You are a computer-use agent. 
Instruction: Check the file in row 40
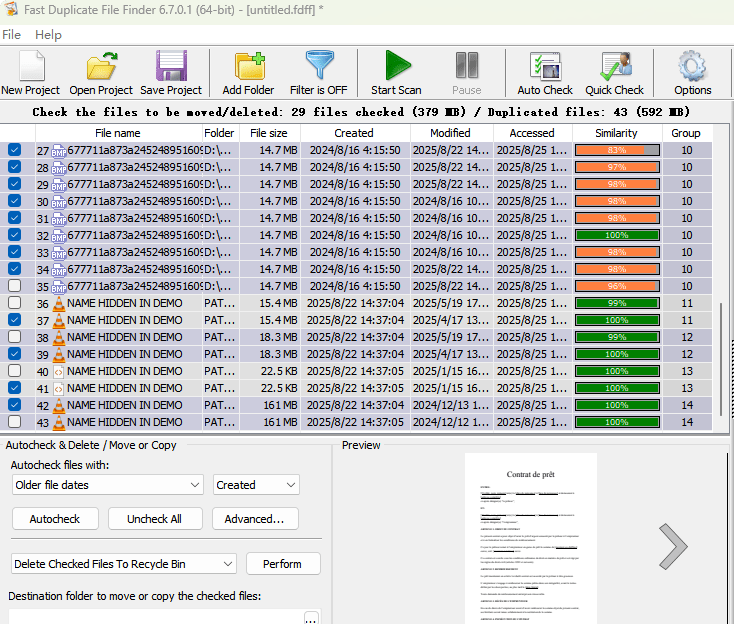pos(15,371)
